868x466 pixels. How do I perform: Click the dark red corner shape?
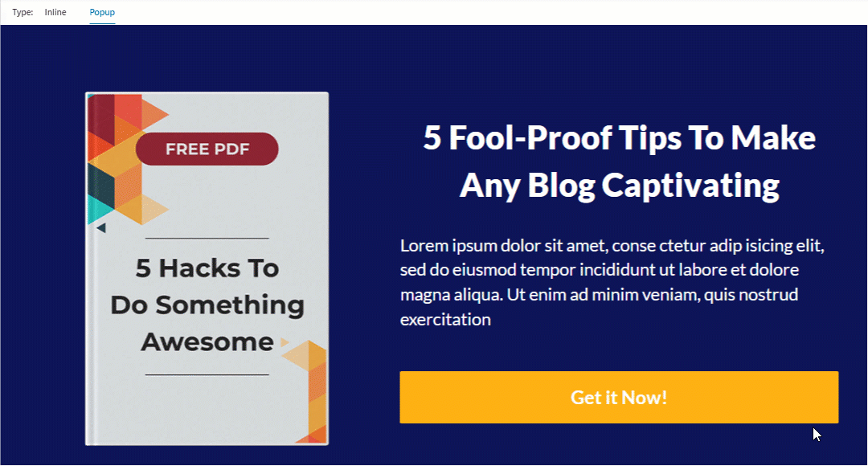click(100, 119)
